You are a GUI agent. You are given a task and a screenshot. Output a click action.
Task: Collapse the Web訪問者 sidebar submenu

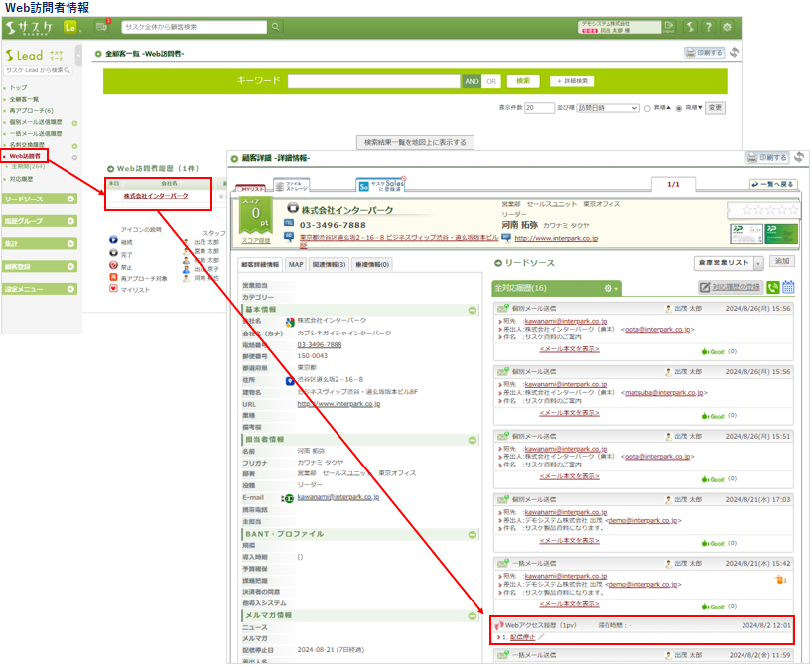74,158
